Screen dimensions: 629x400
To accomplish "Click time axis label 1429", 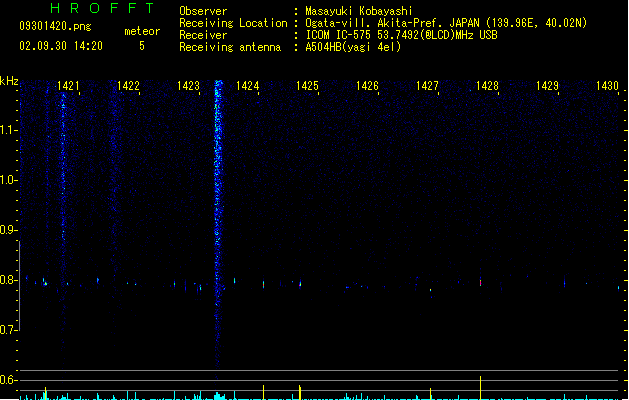I will click(x=547, y=86).
